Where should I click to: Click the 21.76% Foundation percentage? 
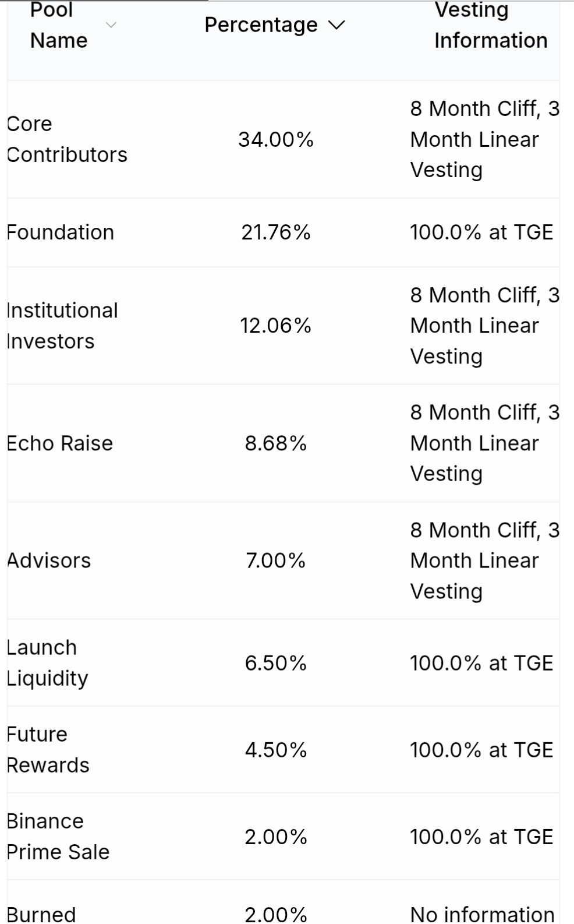pyautogui.click(x=276, y=232)
